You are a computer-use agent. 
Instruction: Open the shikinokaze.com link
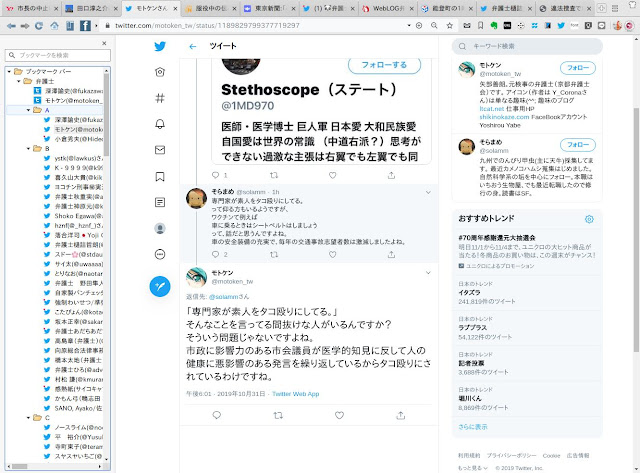pyautogui.click(x=504, y=117)
